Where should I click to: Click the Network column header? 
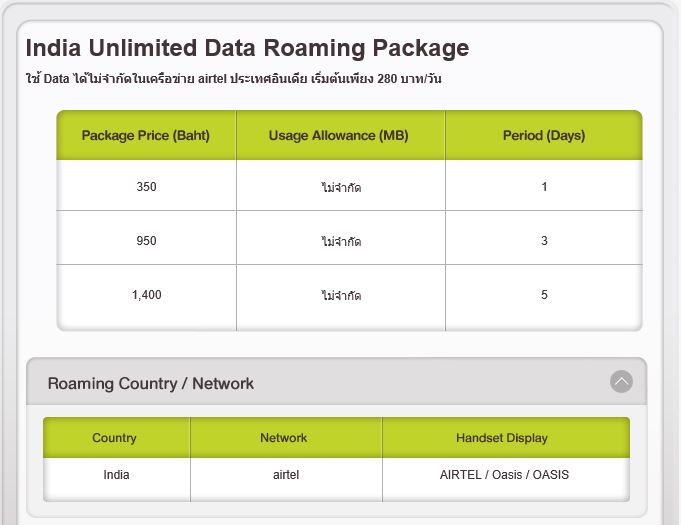click(284, 438)
